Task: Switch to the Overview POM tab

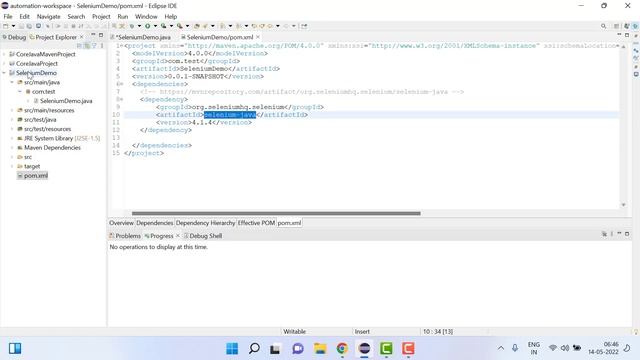Action: coord(121,223)
